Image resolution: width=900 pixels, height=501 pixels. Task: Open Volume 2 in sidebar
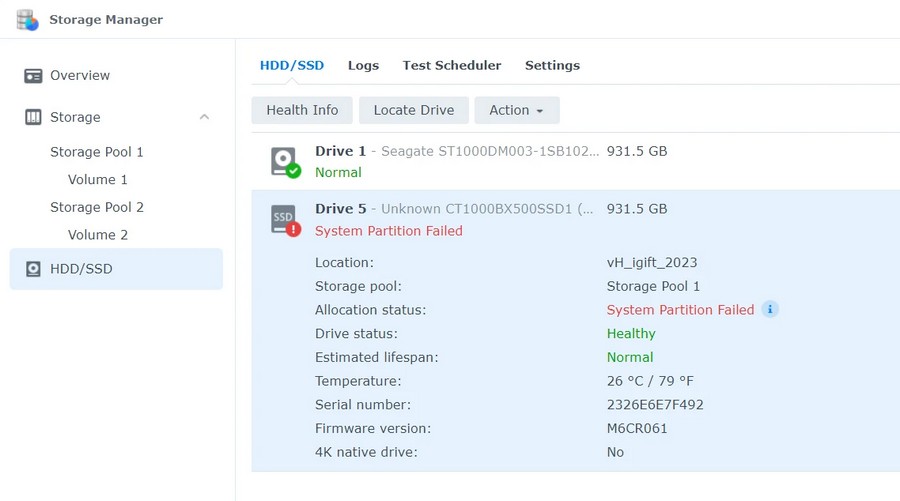click(98, 235)
